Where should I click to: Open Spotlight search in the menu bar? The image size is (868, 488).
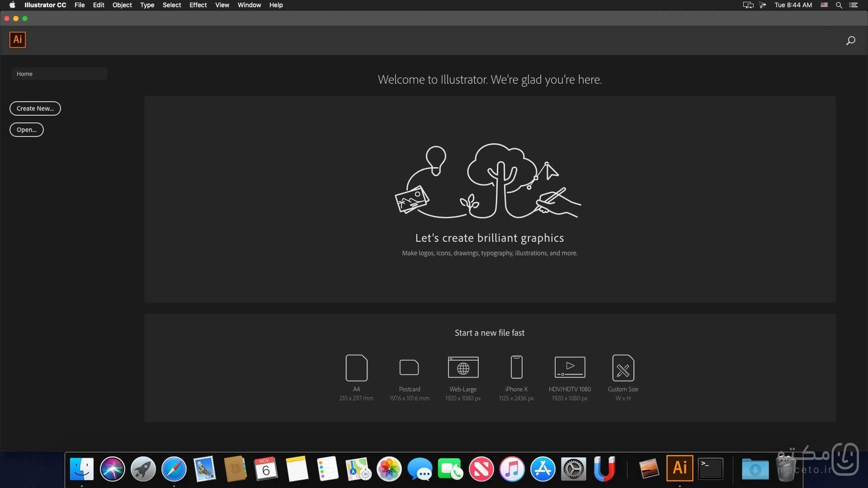pos(839,5)
